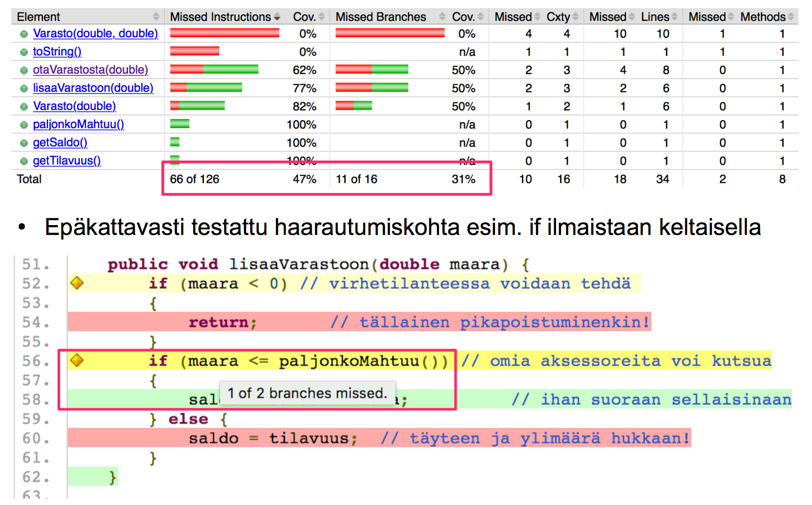Click green method icon beside getSaldo()

coord(24,143)
